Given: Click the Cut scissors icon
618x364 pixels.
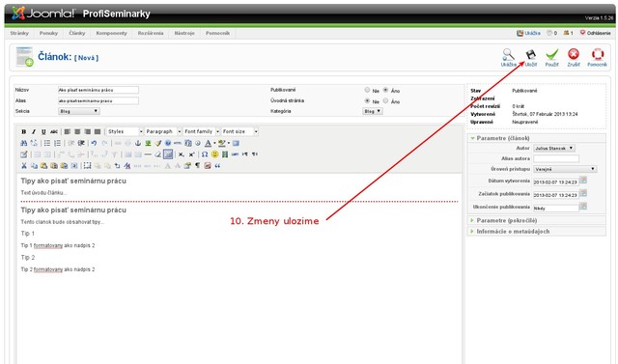Looking at the screenshot, I should pyautogui.click(x=23, y=166).
